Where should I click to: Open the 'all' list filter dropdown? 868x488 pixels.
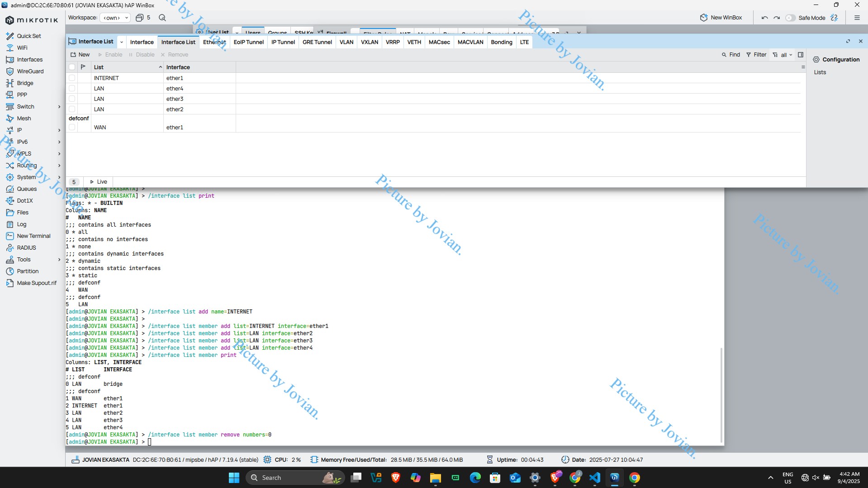pyautogui.click(x=783, y=55)
